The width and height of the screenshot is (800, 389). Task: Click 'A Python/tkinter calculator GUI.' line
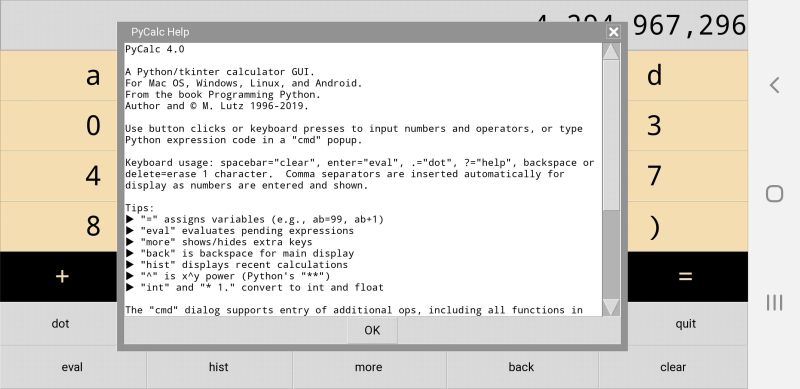pyautogui.click(x=220, y=72)
